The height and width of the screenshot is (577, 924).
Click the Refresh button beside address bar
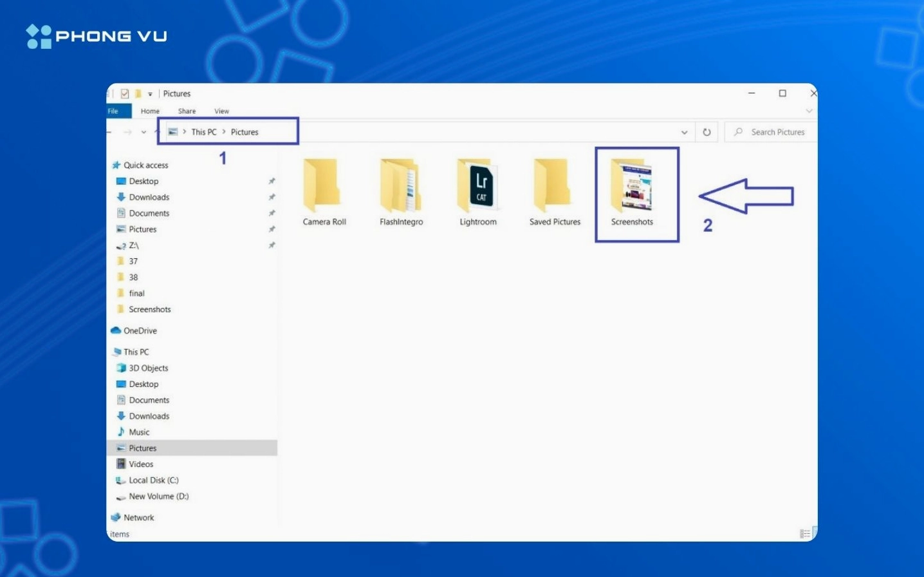[x=707, y=132]
